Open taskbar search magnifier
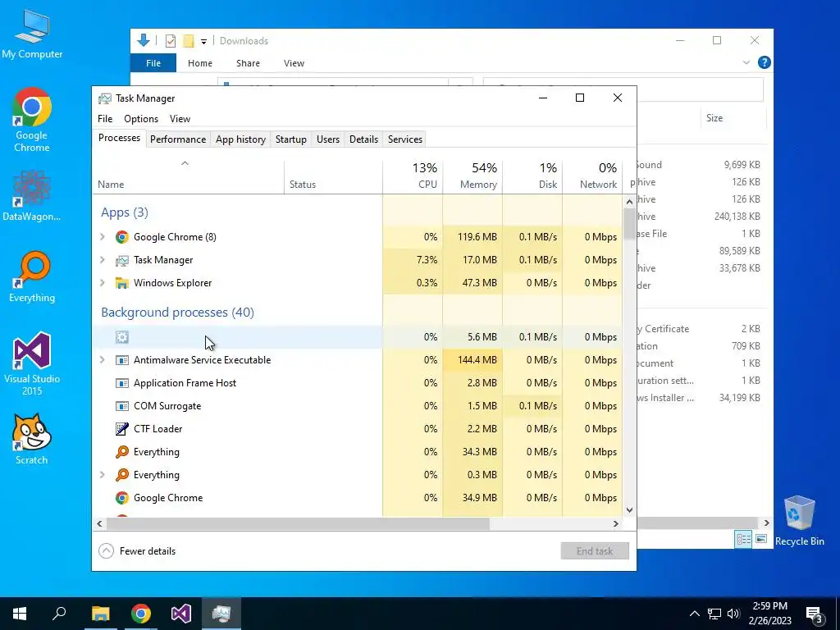This screenshot has width=840, height=630. (x=59, y=614)
